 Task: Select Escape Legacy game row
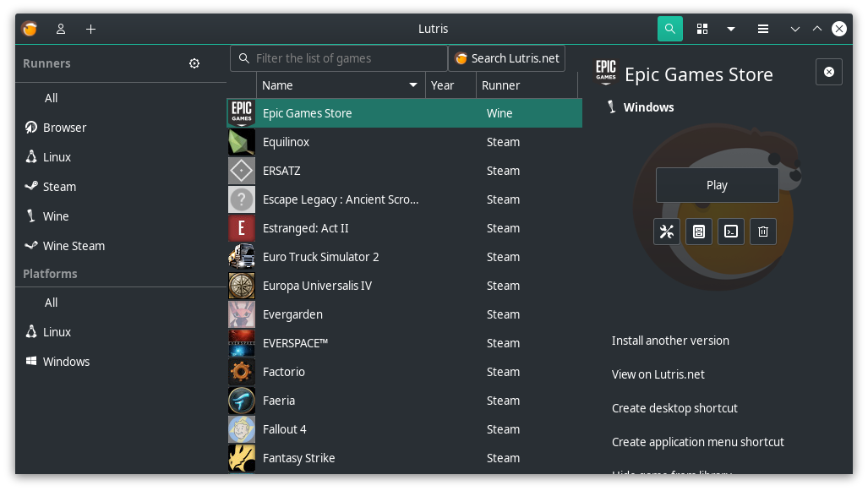click(x=405, y=199)
